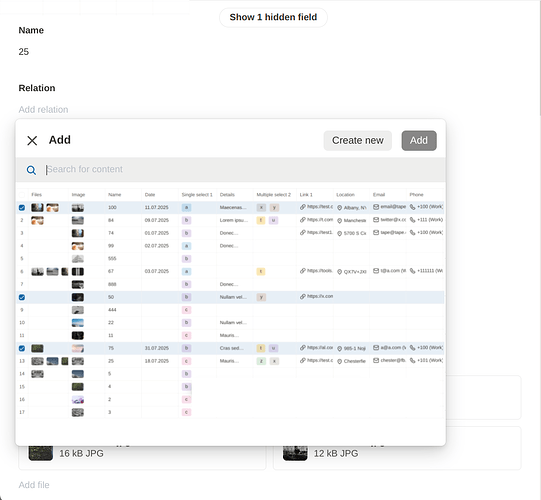541x500 pixels.
Task: Click the location pin for Chesterfield row
Action: click(340, 361)
